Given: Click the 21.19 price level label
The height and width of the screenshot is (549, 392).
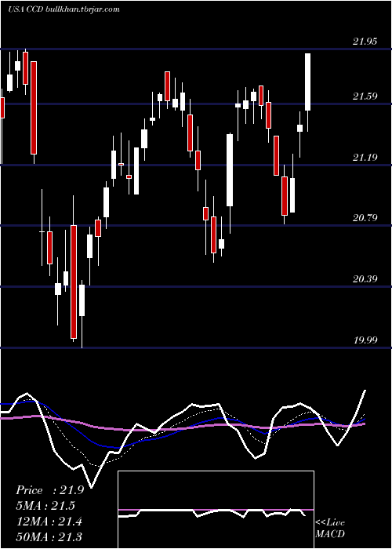Looking at the screenshot, I should click(365, 157).
